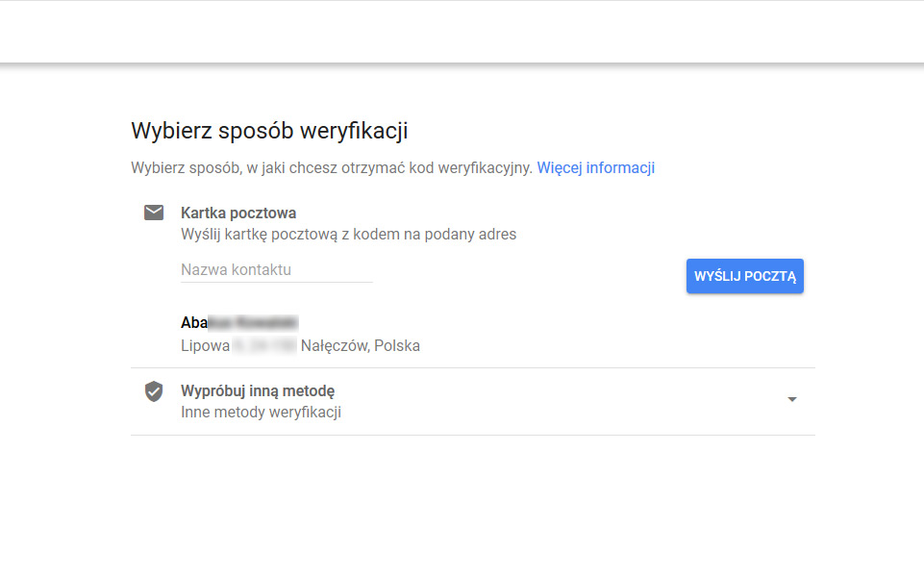Open the Więcej informacji link
Image resolution: width=924 pixels, height=577 pixels.
tap(595, 168)
